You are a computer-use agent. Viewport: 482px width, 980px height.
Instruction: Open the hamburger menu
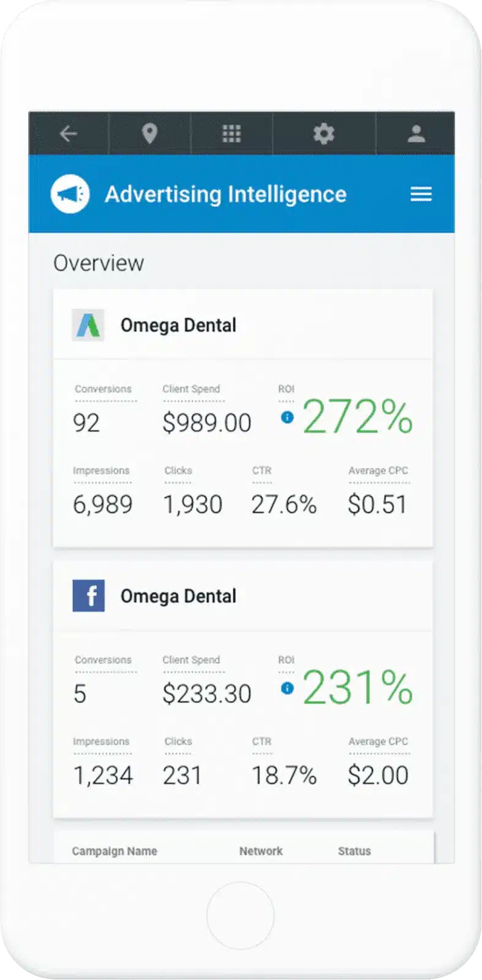click(421, 194)
